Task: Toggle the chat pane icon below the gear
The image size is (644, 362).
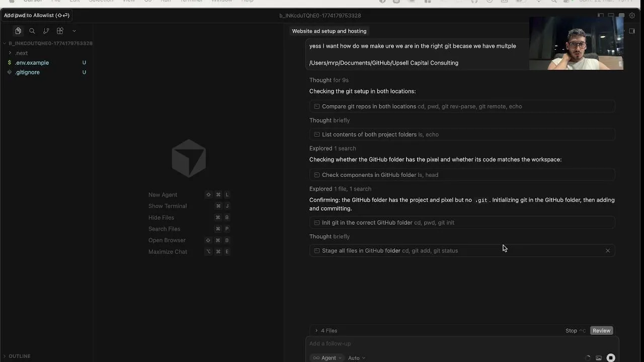Action: coord(632,31)
